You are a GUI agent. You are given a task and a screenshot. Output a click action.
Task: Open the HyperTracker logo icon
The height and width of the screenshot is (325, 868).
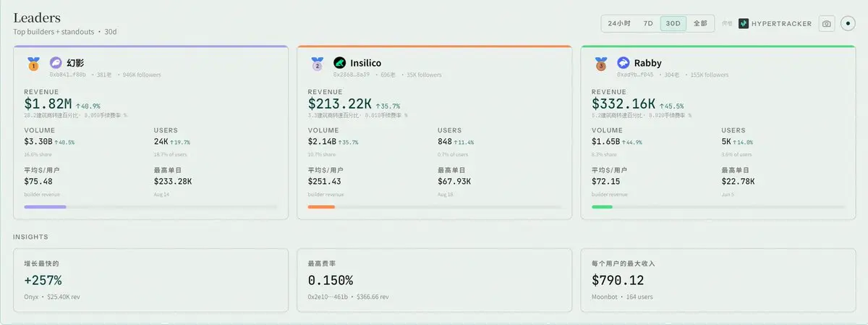tap(743, 24)
